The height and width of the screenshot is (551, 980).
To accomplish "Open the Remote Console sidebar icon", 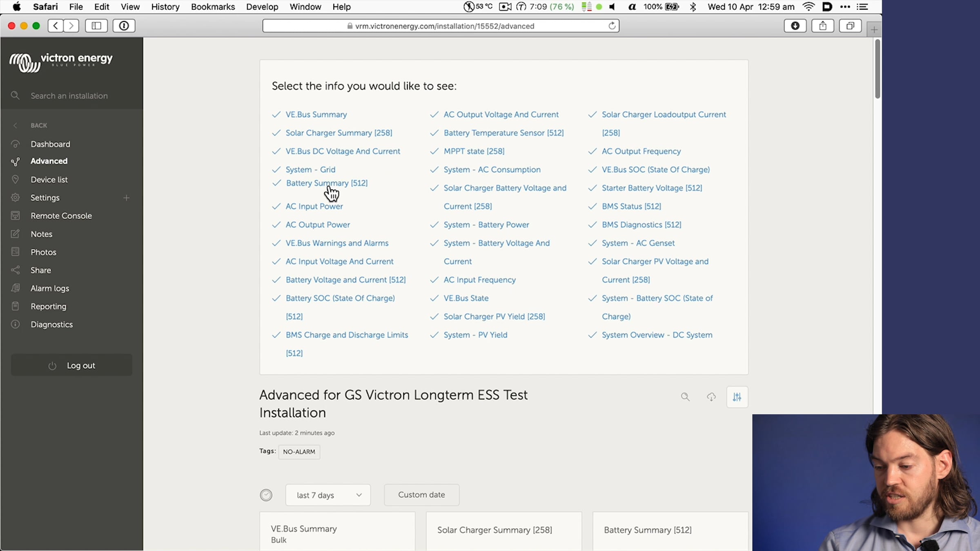I will click(x=15, y=216).
